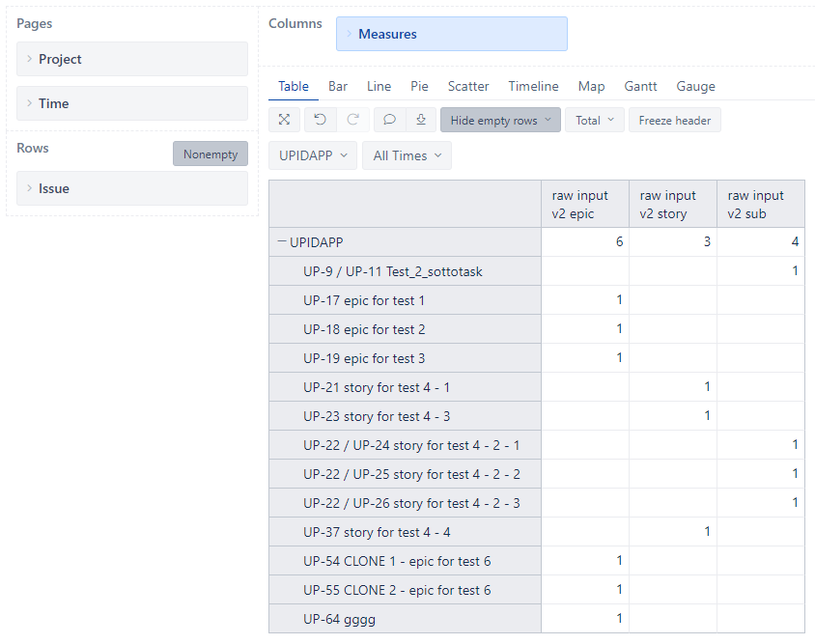Switch to the Line chart tab

(379, 86)
